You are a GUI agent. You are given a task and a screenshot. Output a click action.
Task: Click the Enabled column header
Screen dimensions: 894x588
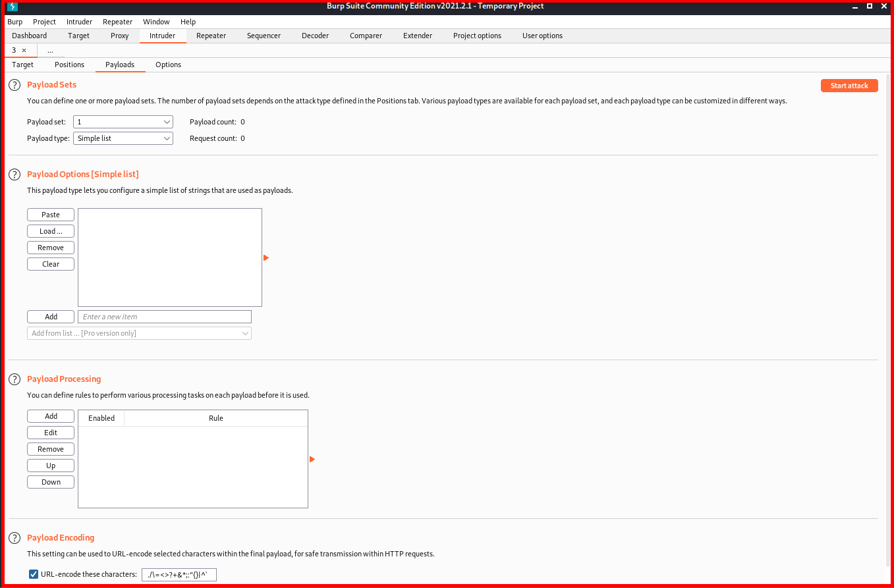(101, 418)
